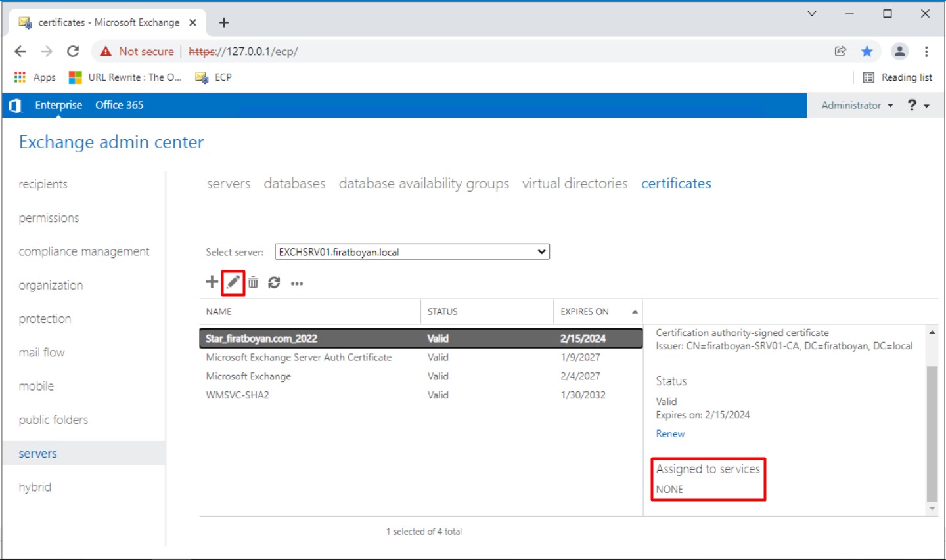Refresh the certificates list
946x560 pixels.
(x=274, y=283)
